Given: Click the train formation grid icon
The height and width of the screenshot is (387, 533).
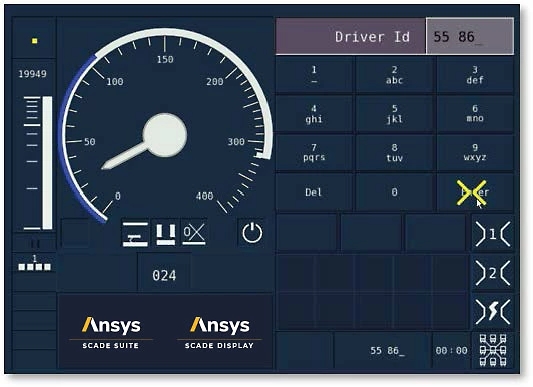Looking at the screenshot, I should 493,350.
